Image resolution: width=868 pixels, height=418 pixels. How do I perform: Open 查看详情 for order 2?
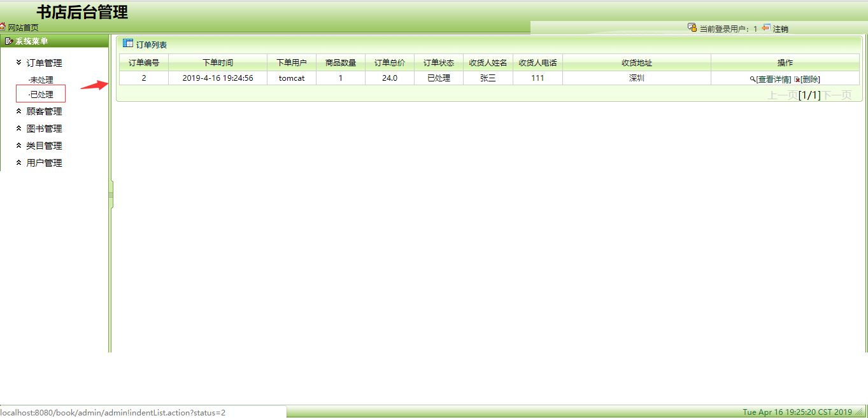tap(773, 80)
